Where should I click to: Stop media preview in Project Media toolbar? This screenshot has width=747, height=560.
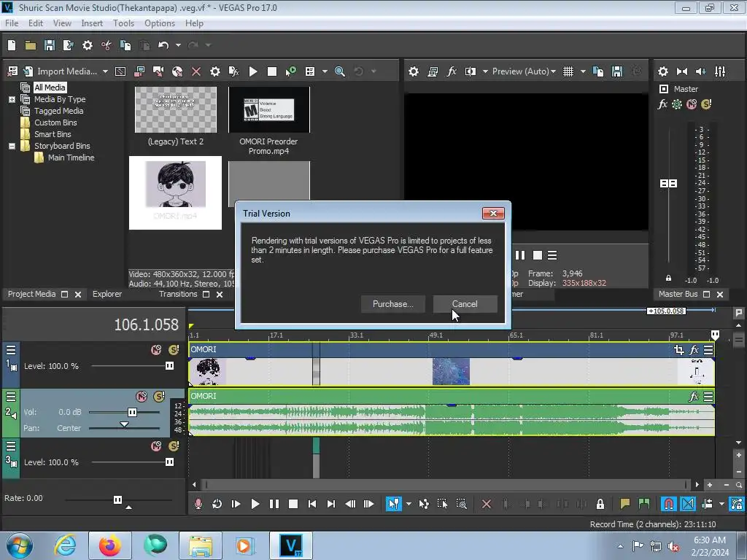point(272,71)
